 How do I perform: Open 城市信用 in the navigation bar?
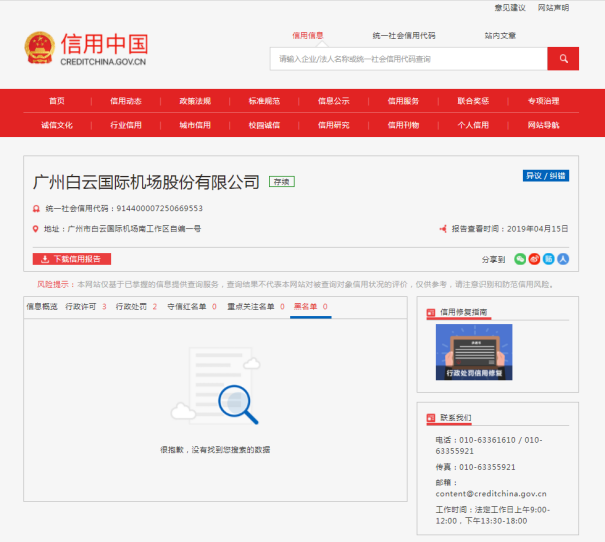195,125
